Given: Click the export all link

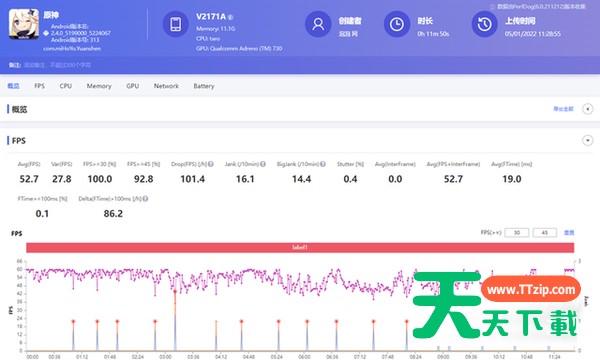Looking at the screenshot, I should point(563,109).
